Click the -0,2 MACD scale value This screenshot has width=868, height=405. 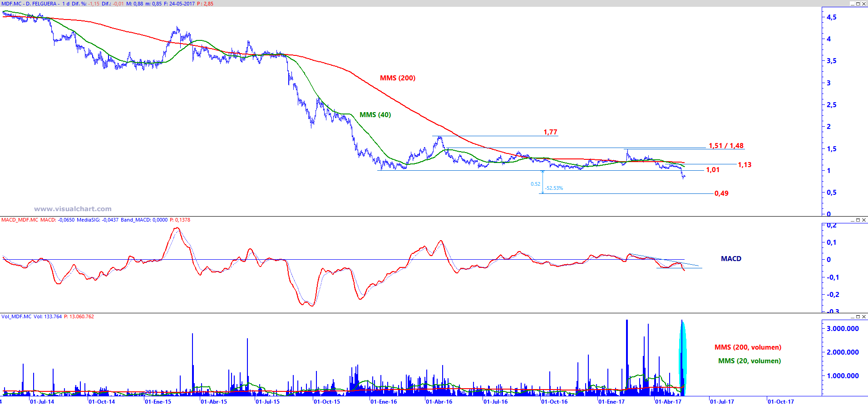[x=833, y=295]
